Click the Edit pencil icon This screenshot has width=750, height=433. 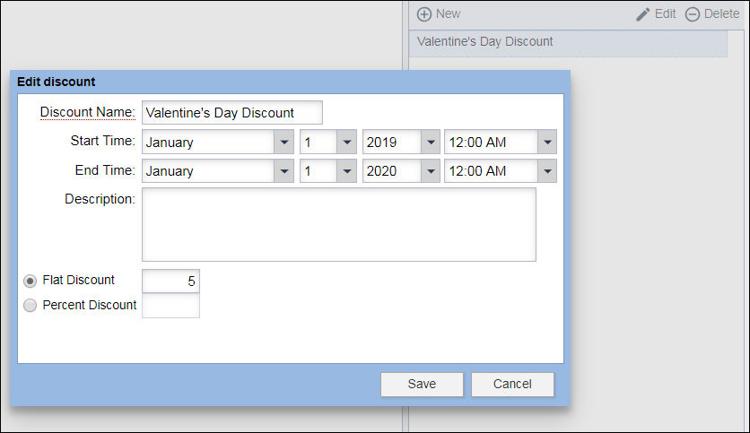(x=642, y=14)
